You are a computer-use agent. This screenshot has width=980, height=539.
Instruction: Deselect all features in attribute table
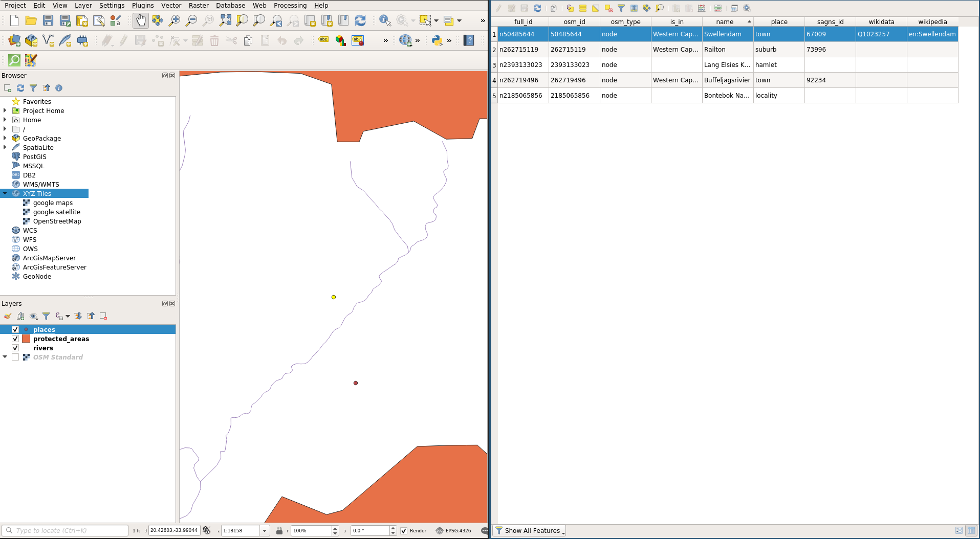608,8
